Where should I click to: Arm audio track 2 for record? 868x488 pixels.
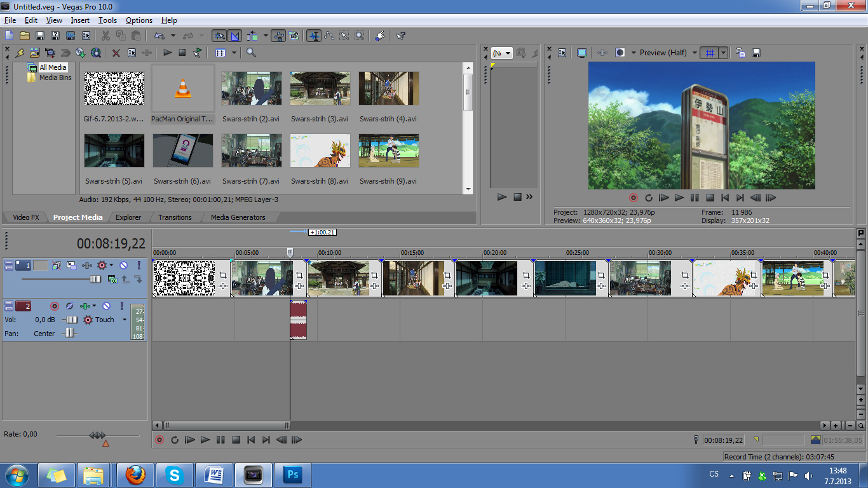(55, 306)
